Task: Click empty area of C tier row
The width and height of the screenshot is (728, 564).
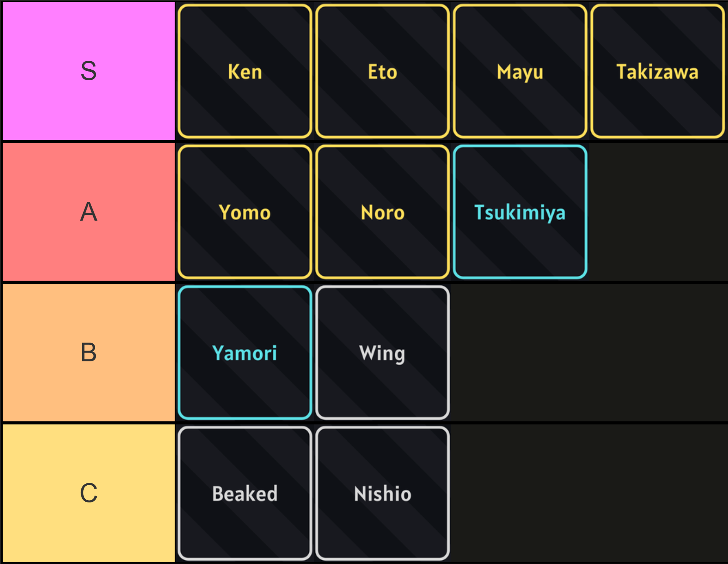Action: (x=589, y=493)
